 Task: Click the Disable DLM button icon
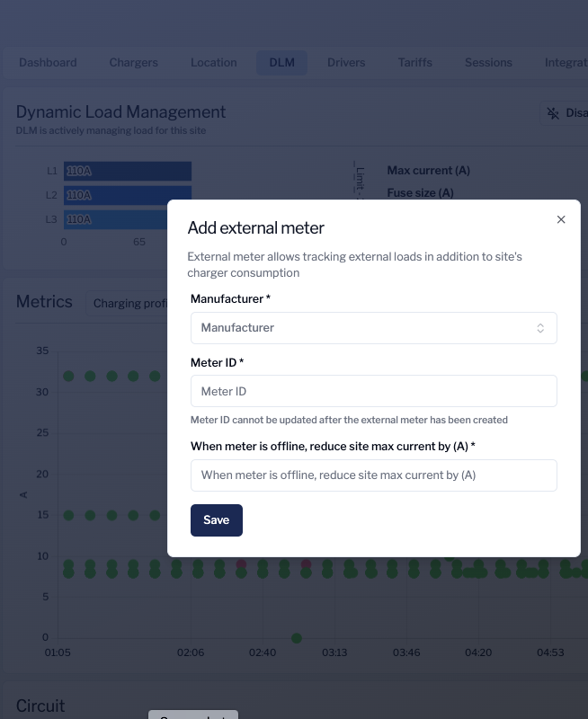click(554, 113)
